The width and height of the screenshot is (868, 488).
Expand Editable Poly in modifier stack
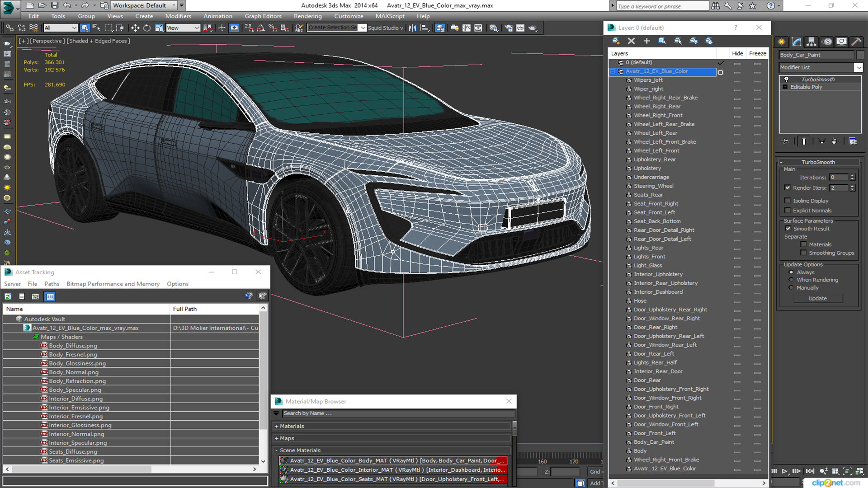(x=785, y=87)
